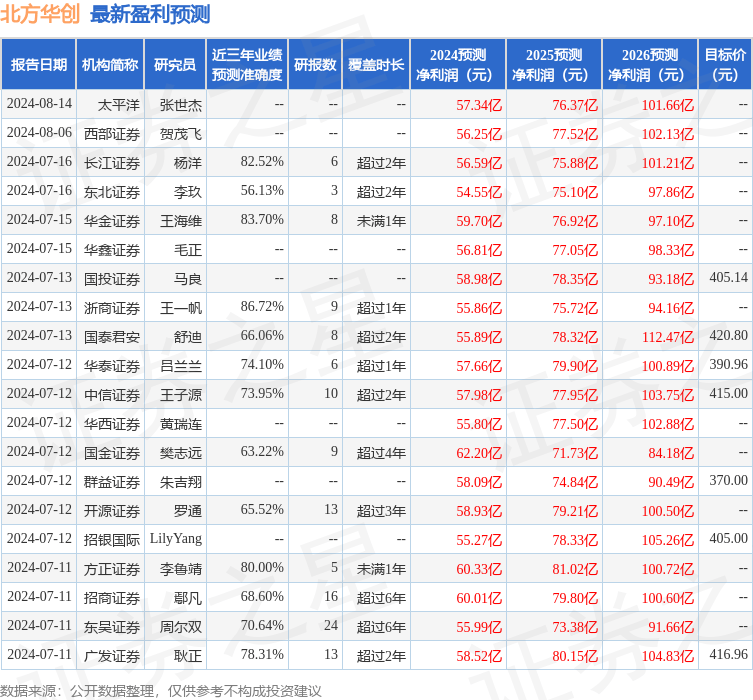Click the 416.96 target price

[729, 655]
